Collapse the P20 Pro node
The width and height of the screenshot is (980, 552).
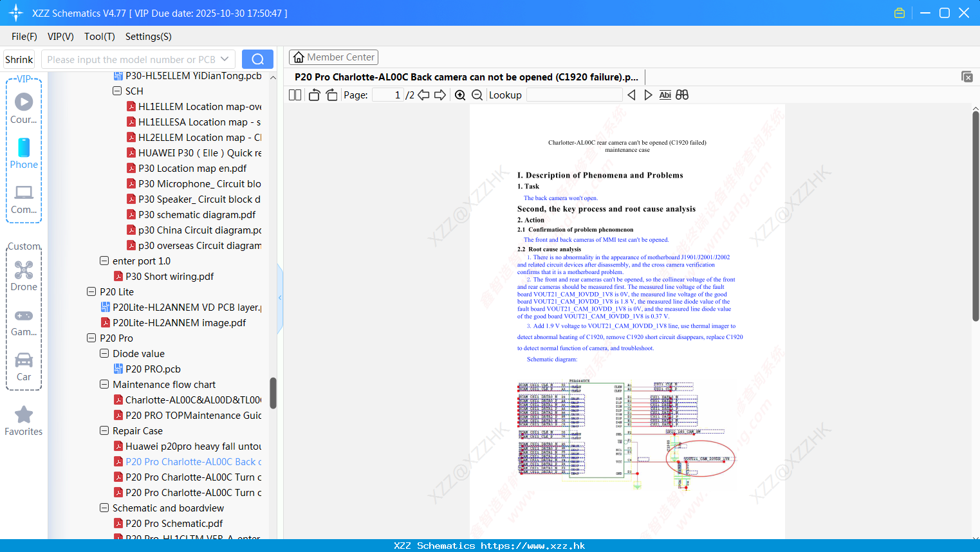91,338
